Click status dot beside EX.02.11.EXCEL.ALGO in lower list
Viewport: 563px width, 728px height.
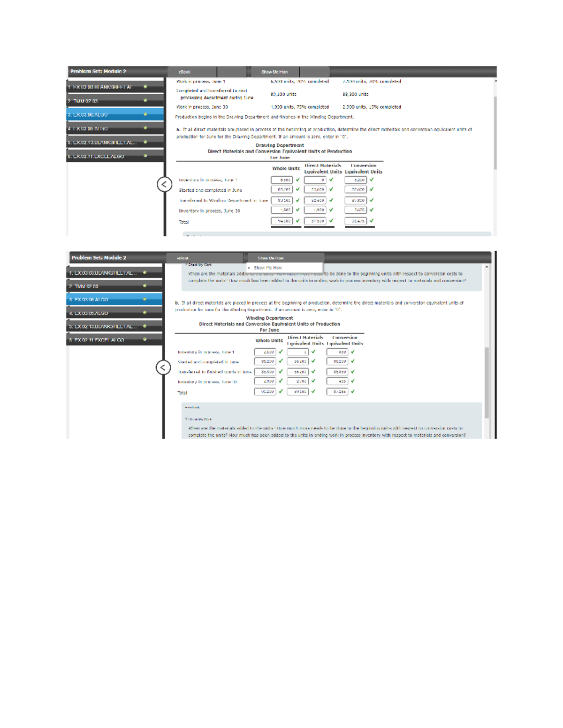click(145, 339)
